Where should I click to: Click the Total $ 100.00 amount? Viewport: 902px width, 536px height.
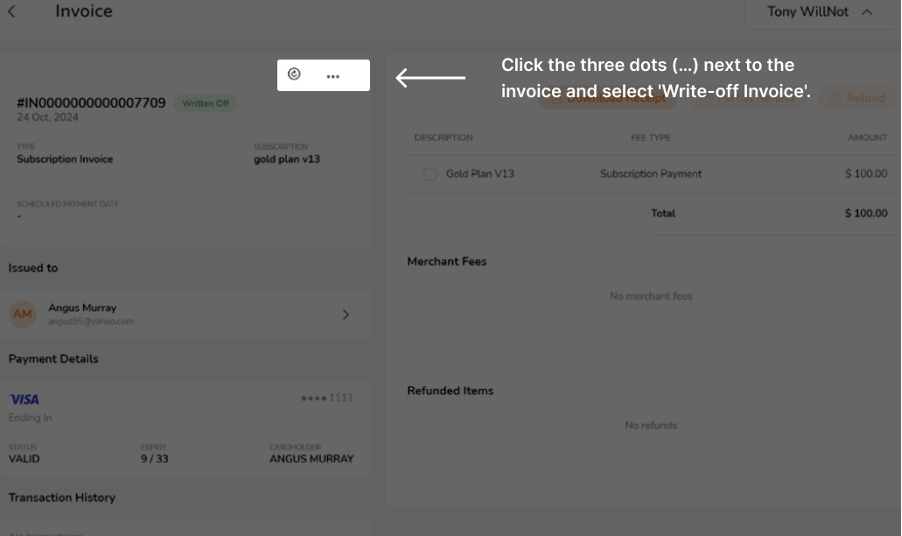[x=866, y=213]
